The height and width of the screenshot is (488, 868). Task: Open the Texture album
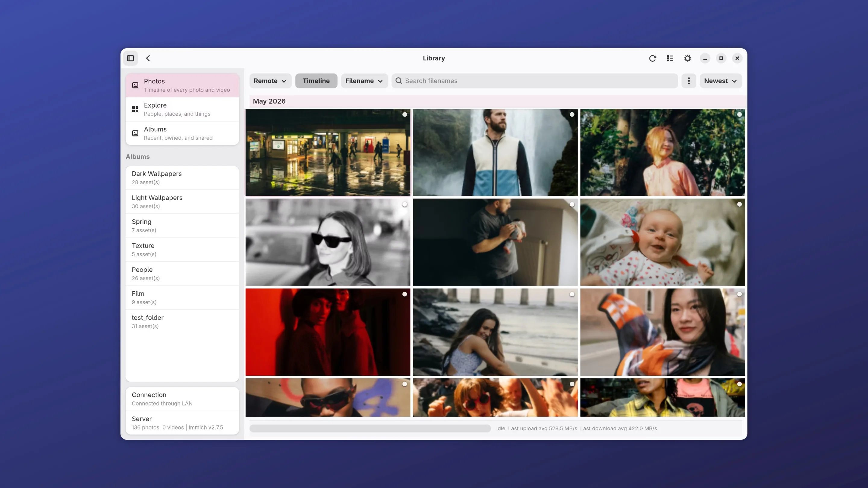[x=182, y=249]
